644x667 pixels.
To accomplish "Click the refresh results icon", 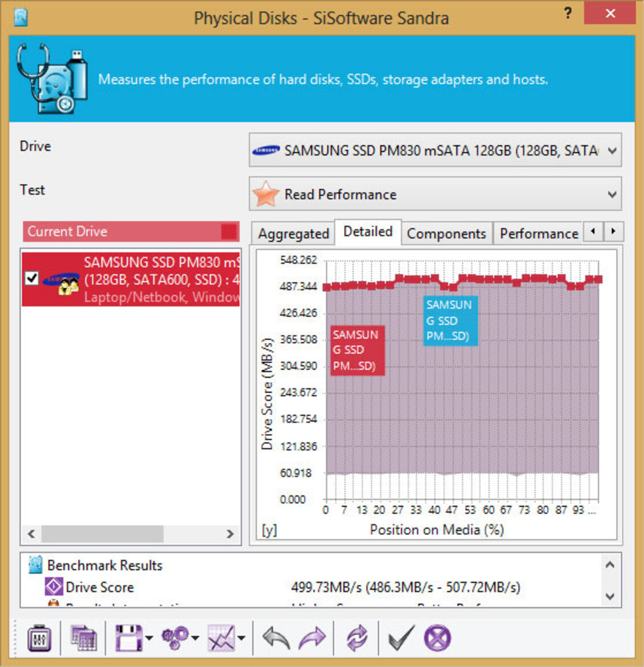I will pos(357,638).
